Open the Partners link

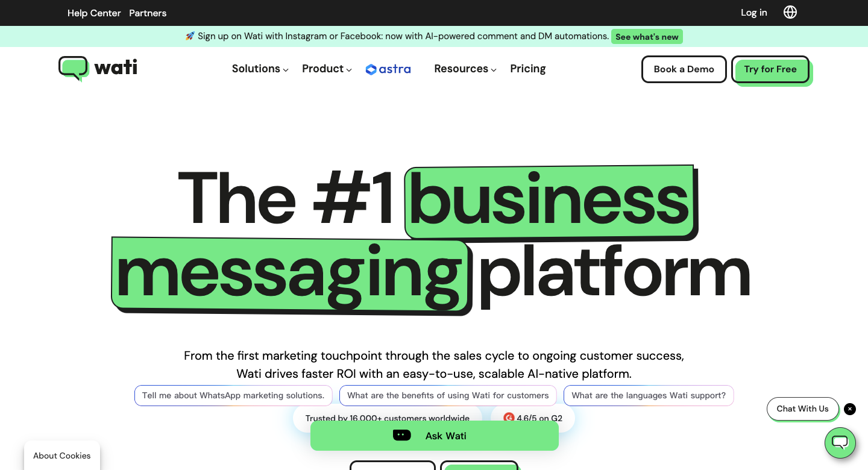148,13
